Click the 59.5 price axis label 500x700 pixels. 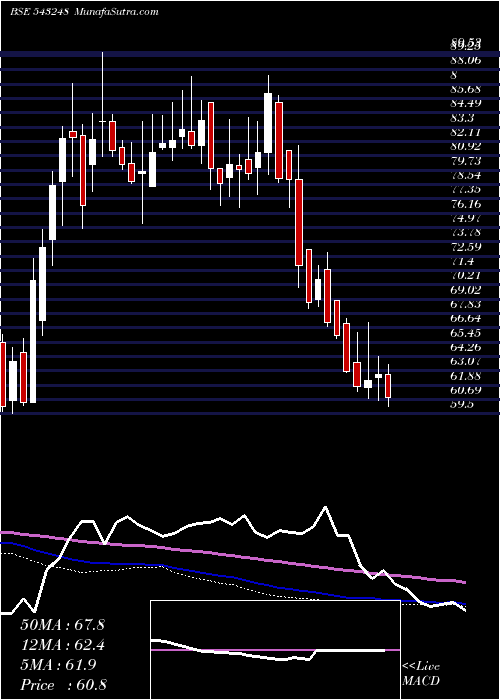pos(462,404)
